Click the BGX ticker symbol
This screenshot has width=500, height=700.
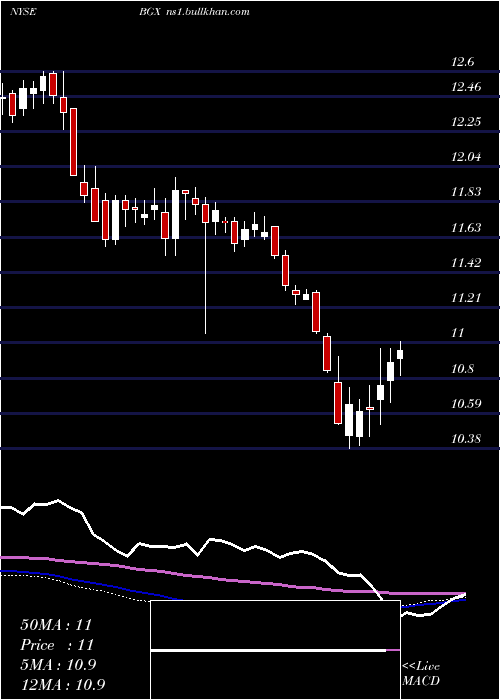148,12
